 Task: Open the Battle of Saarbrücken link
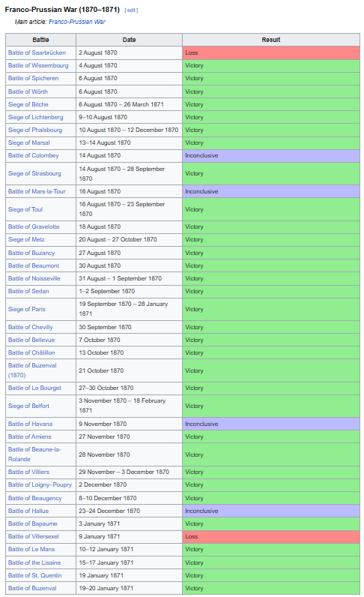(x=37, y=52)
